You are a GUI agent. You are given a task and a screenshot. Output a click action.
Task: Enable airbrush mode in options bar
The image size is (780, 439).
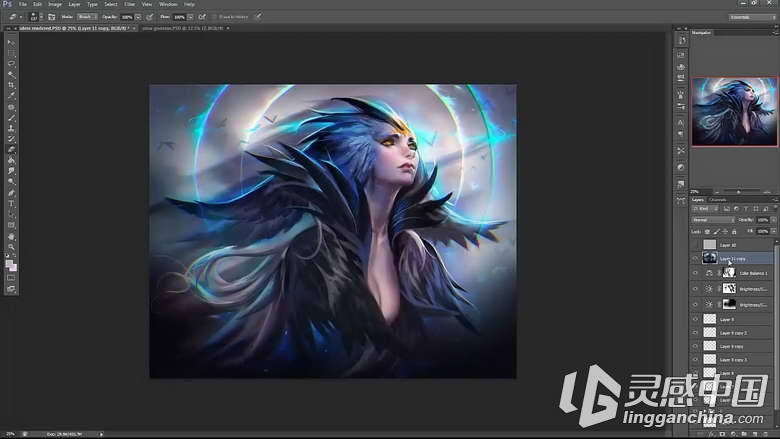[202, 17]
